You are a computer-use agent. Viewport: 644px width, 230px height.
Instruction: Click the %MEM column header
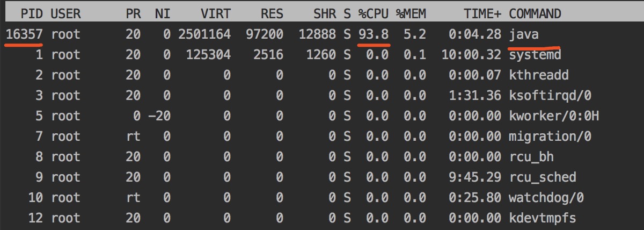[x=411, y=14]
